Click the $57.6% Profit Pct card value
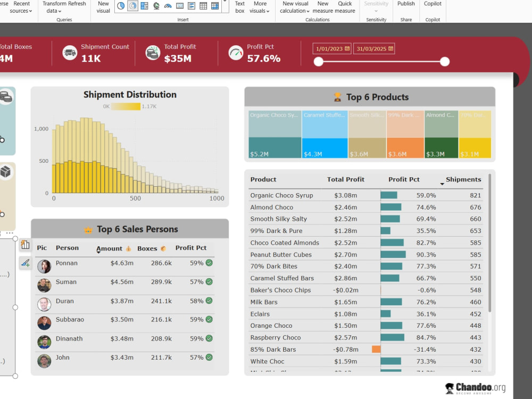The height and width of the screenshot is (399, 532). click(264, 59)
